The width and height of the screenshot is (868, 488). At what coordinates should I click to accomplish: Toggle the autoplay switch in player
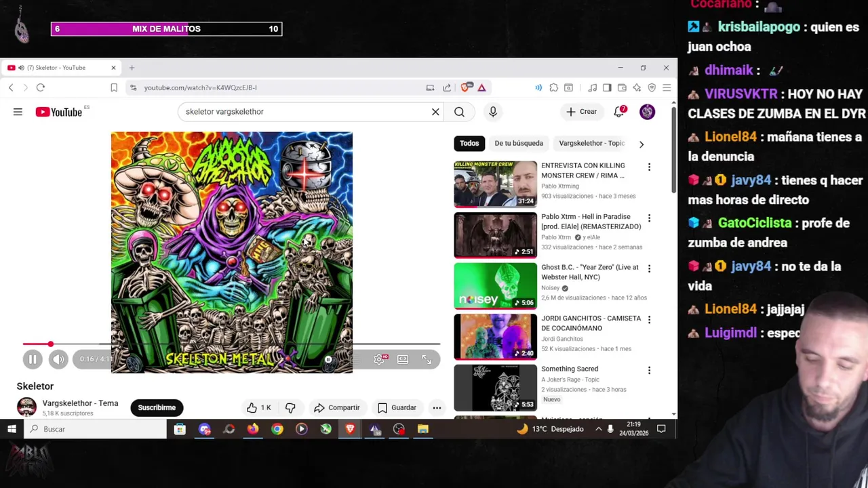pyautogui.click(x=328, y=359)
